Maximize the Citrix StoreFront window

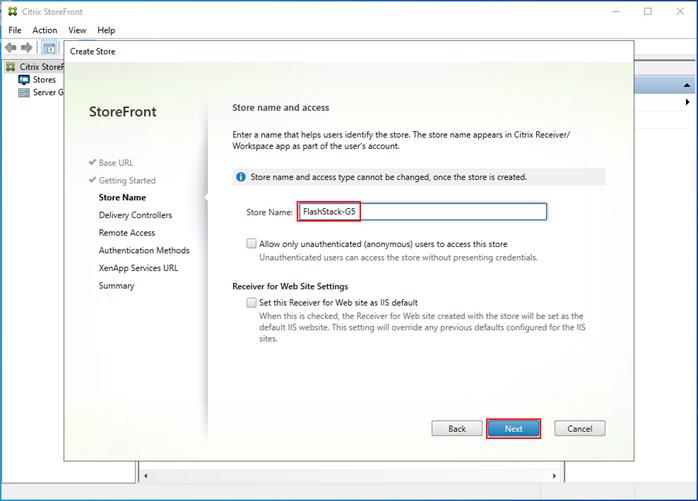pos(648,12)
